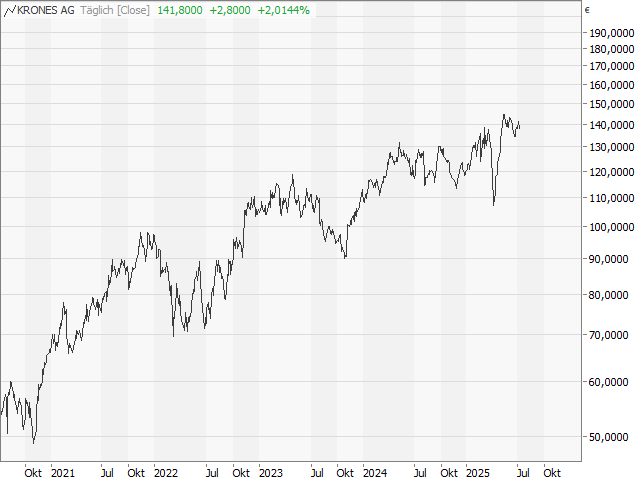640x480 pixels.
Task: Click the 150,0000 price axis label
Action: [x=612, y=104]
